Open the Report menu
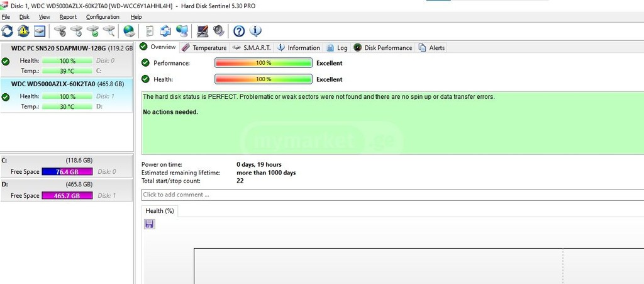This screenshot has height=284, width=644. pos(68,17)
